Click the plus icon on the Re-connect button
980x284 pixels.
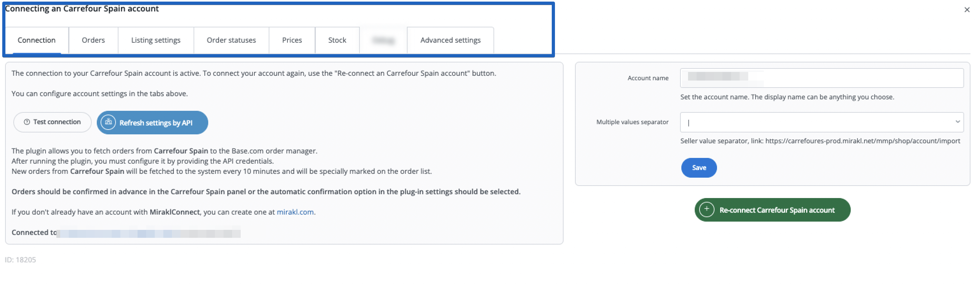[707, 209]
